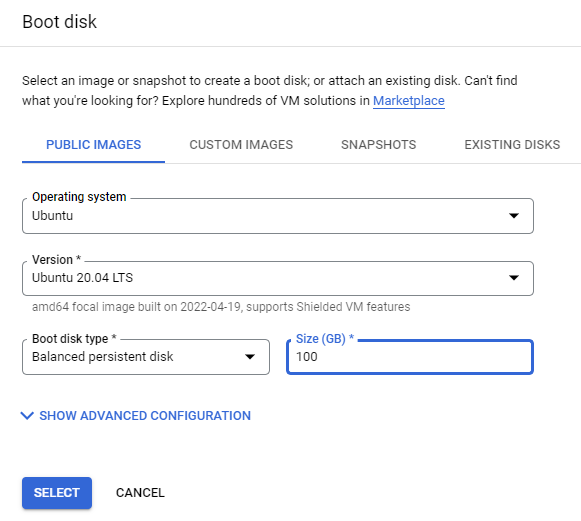Image resolution: width=581 pixels, height=521 pixels.
Task: Open the Boot disk type dropdown
Action: (146, 357)
